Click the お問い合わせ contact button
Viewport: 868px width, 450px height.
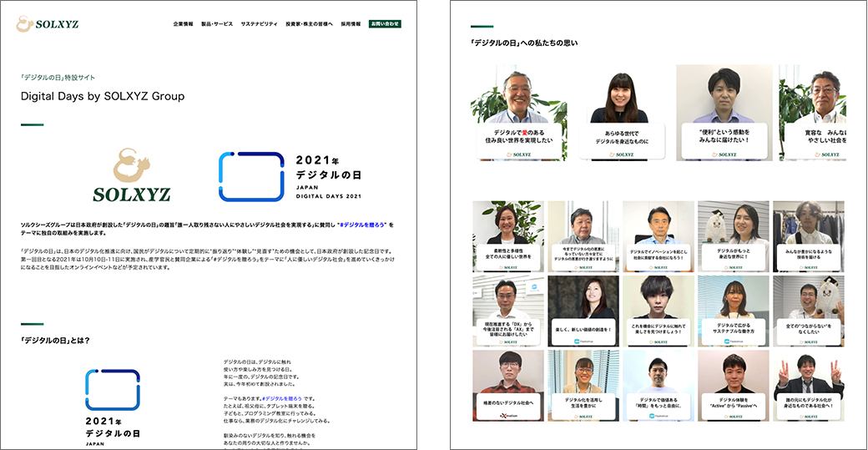point(385,24)
